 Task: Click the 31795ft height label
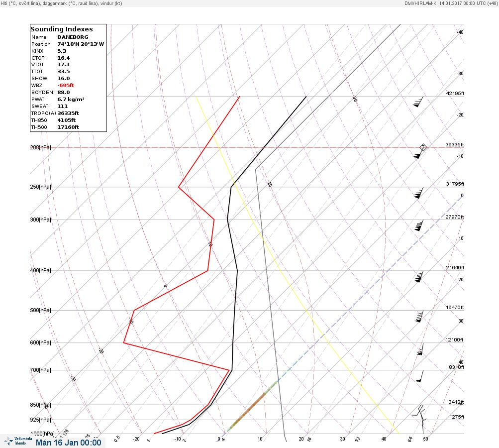pos(455,184)
